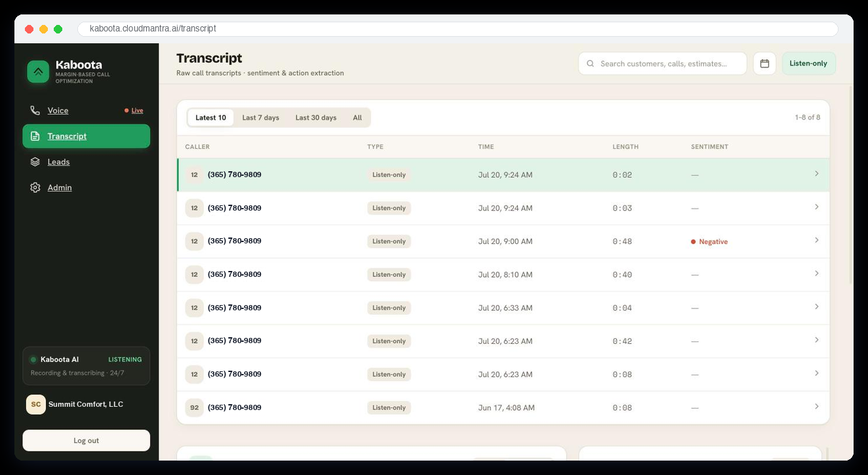The image size is (868, 475).
Task: Click the Jul 20, 9:00 AM time cell
Action: (x=505, y=241)
